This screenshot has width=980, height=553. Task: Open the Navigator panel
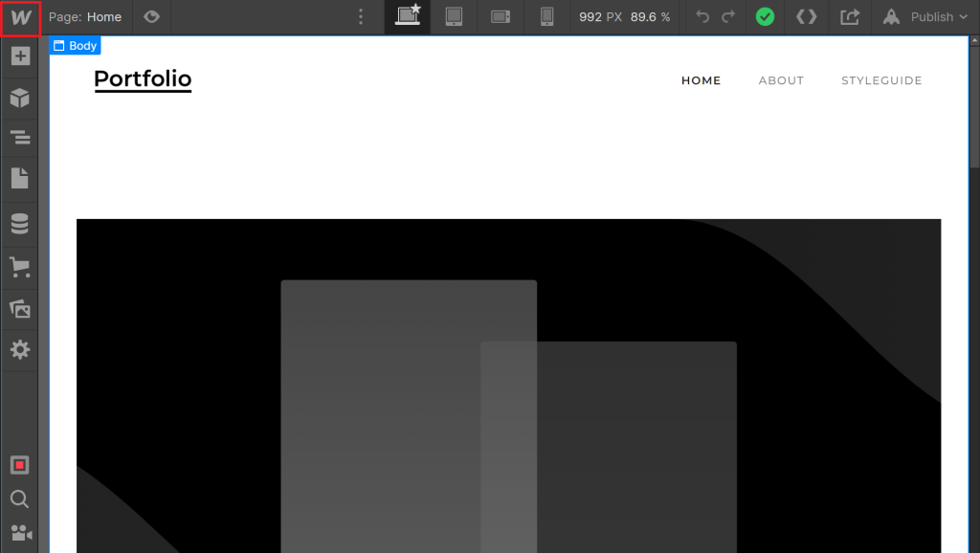coord(20,138)
